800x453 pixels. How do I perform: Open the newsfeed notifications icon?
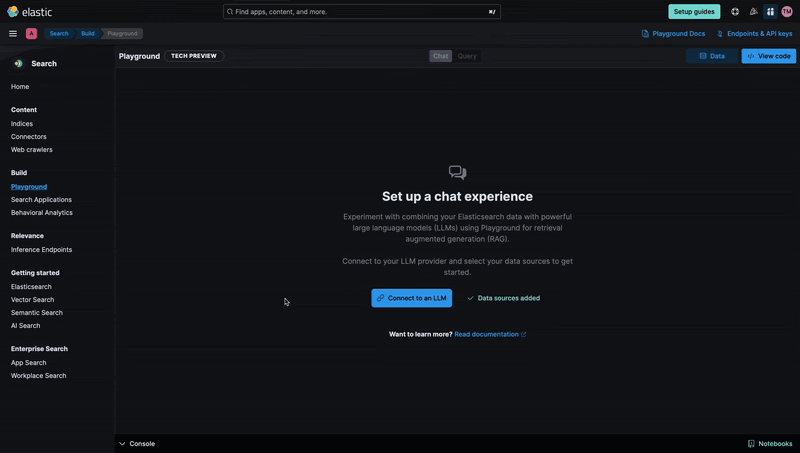pyautogui.click(x=753, y=12)
